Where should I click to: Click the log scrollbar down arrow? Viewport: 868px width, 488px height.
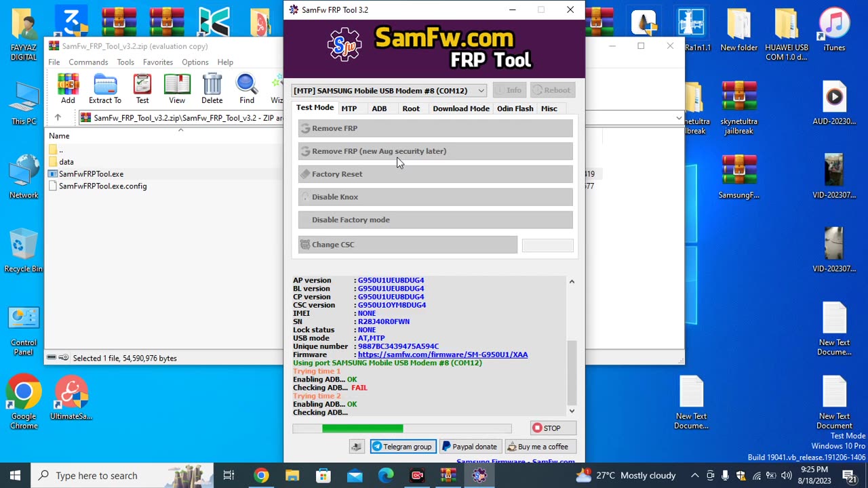[x=572, y=411]
